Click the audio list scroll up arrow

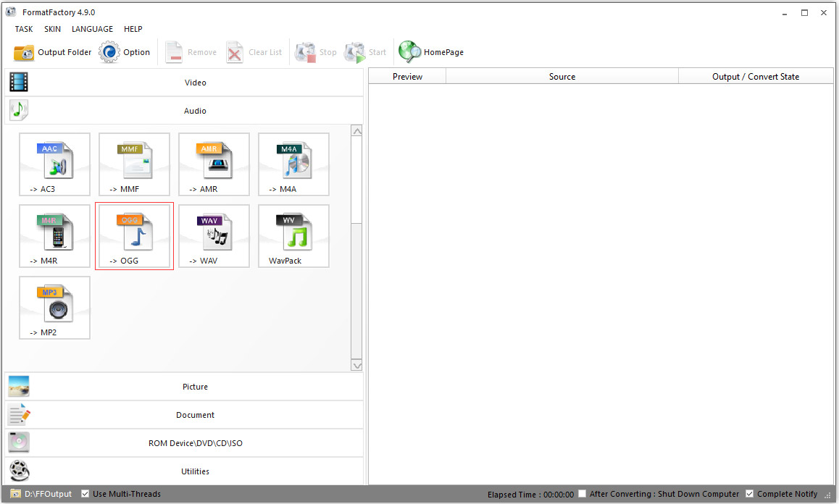pos(357,131)
